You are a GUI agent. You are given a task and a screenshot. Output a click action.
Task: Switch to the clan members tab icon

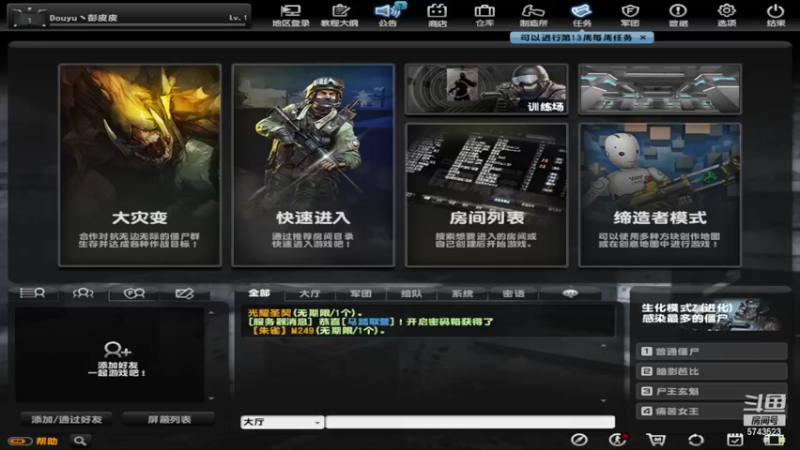(134, 293)
